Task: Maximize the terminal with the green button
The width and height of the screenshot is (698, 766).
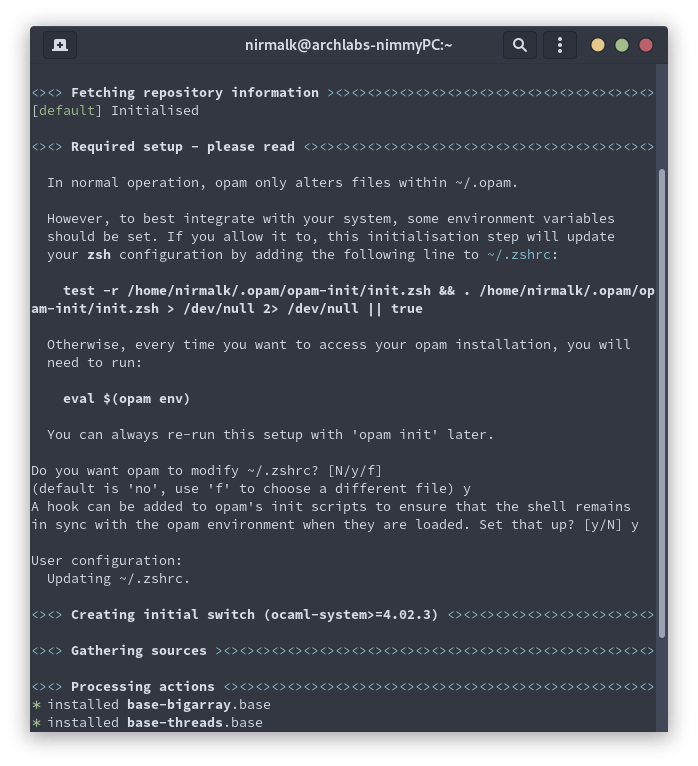Action: click(622, 45)
